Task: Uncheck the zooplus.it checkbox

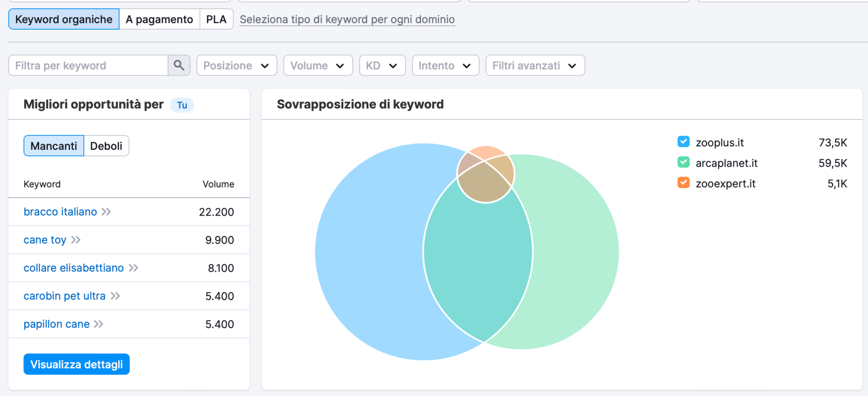Action: coord(683,142)
